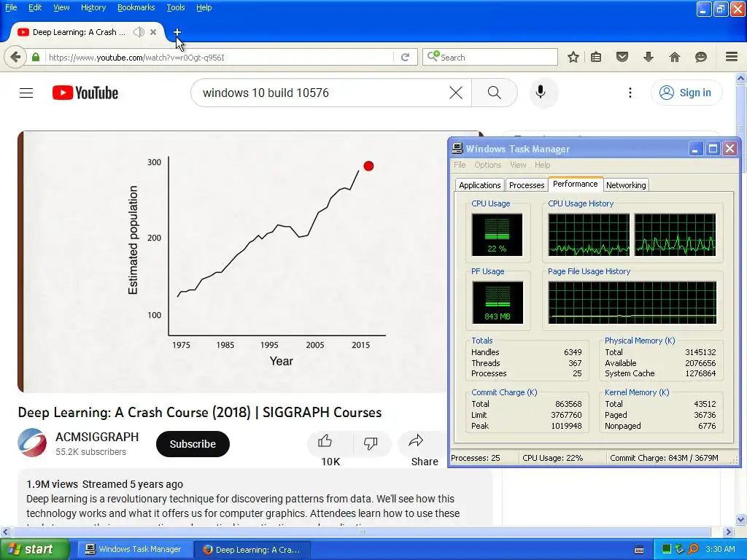Open Firefox Tools menu
This screenshot has width=747, height=560.
pos(175,7)
